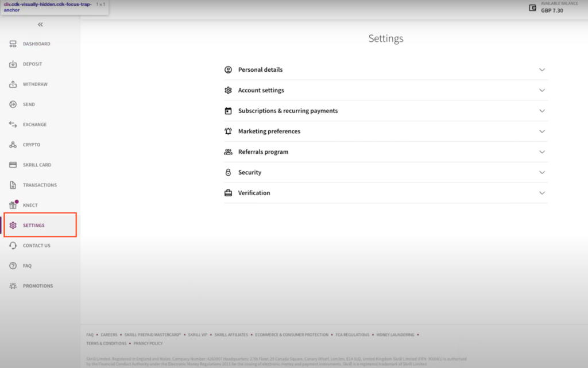This screenshot has width=588, height=368.
Task: Click the Withdraw icon in the sidebar
Action: tap(13, 84)
